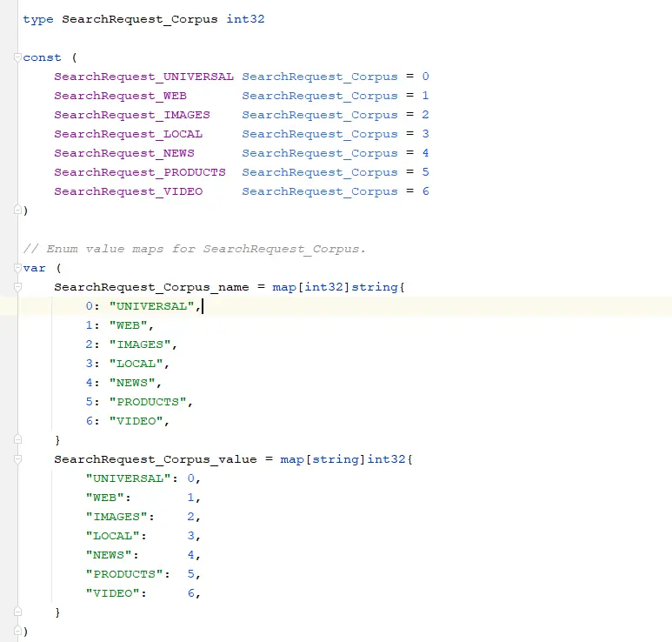672x642 pixels.
Task: Click the SearchRequest_Corpus type on the UNIVERSAL row
Action: [x=320, y=77]
